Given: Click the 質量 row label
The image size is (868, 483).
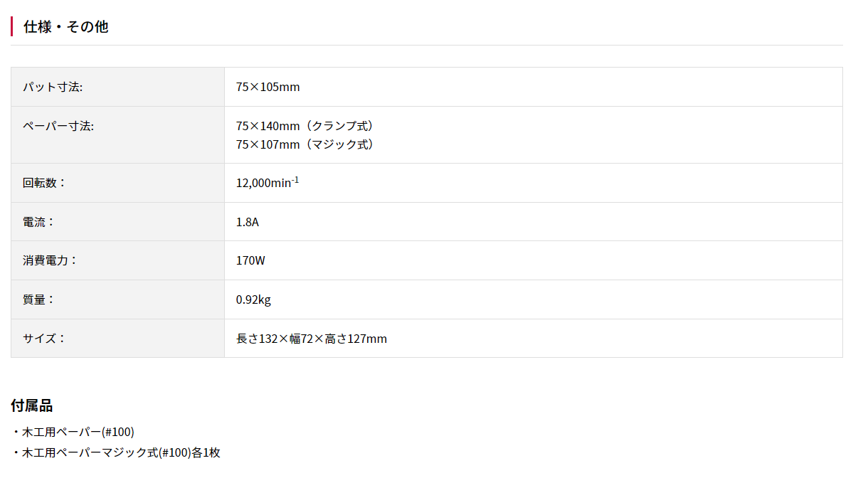Looking at the screenshot, I should point(38,299).
